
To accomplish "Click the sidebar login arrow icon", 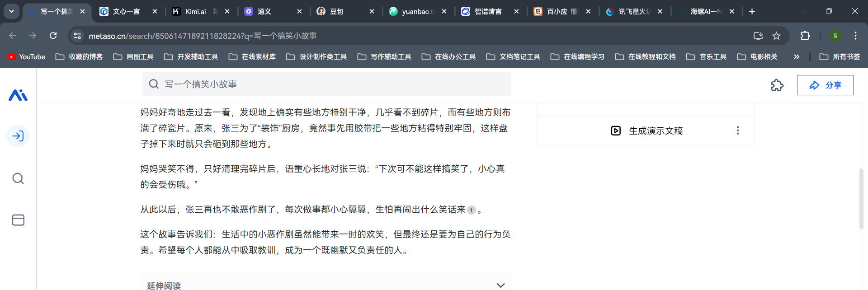I will click(18, 136).
